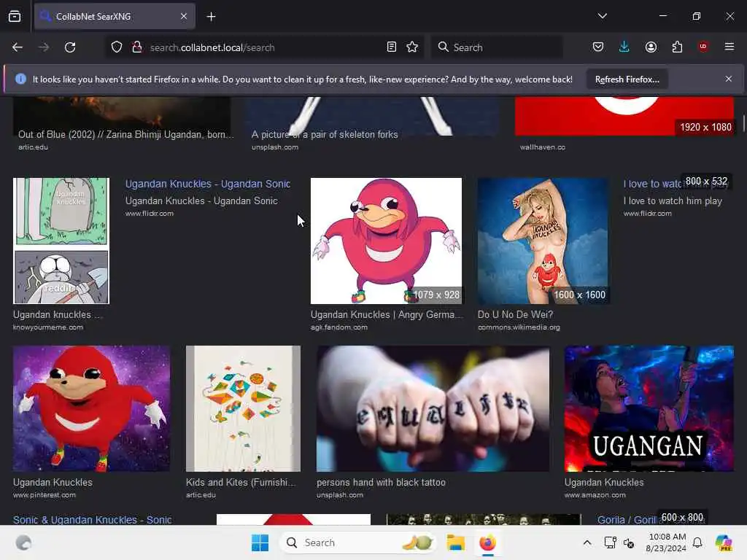Open the widgets icon at taskbar left
This screenshot has width=747, height=560.
coord(23,542)
